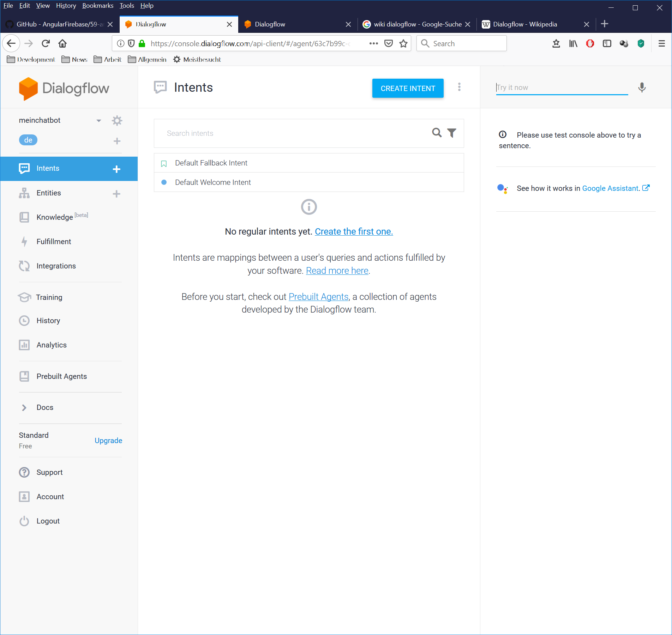Click the CREATE INTENT button
This screenshot has width=672, height=635.
tap(408, 88)
